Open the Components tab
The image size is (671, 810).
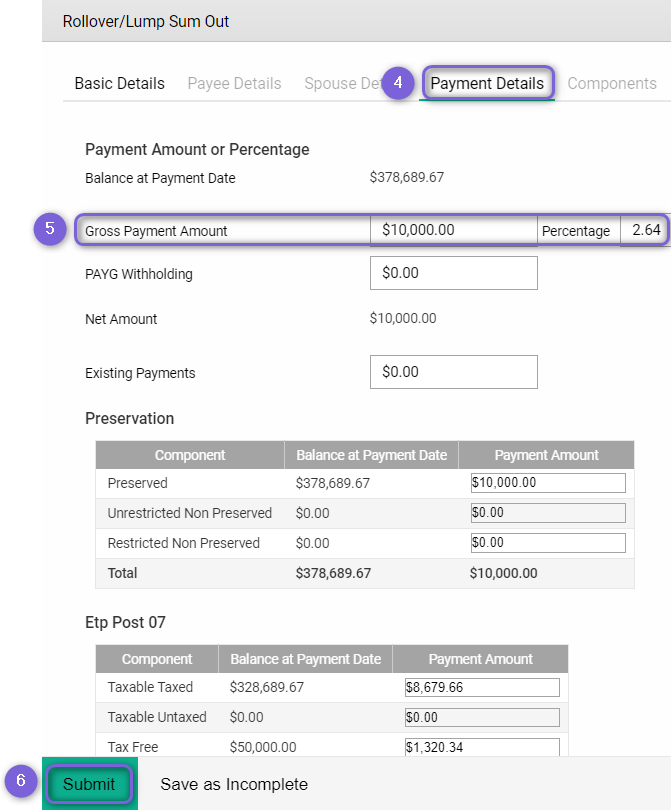[612, 84]
